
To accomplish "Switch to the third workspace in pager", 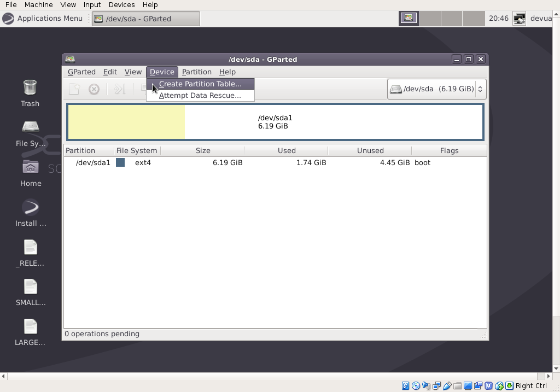I will coord(452,19).
